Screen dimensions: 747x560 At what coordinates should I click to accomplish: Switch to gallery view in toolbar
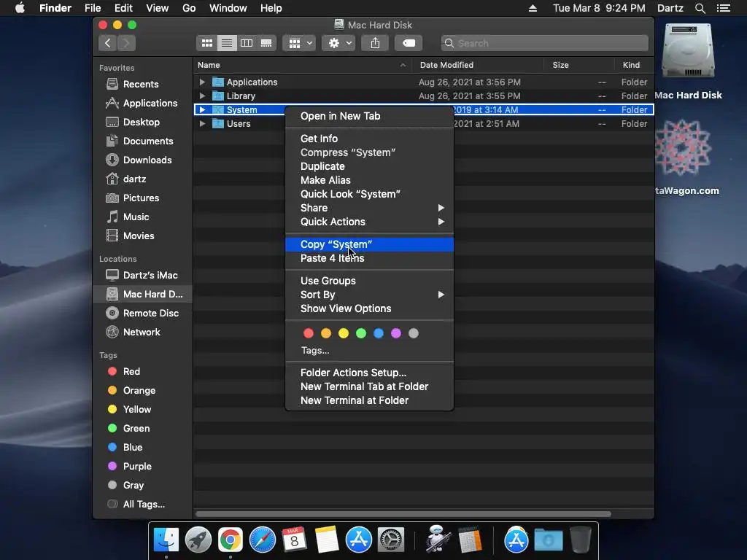[x=266, y=43]
